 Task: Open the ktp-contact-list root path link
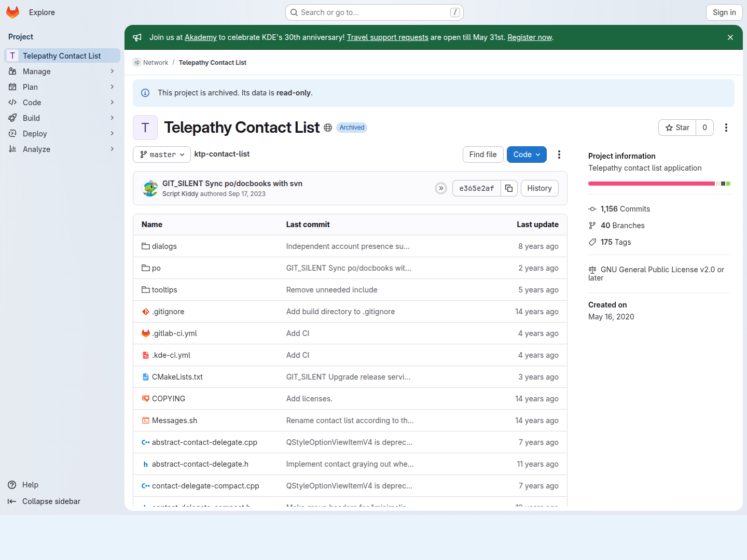point(222,154)
